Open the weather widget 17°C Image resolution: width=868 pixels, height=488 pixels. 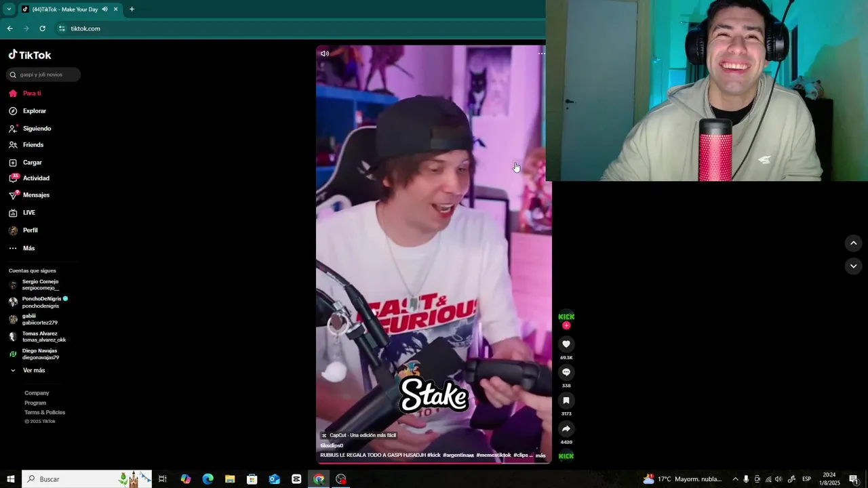point(682,479)
